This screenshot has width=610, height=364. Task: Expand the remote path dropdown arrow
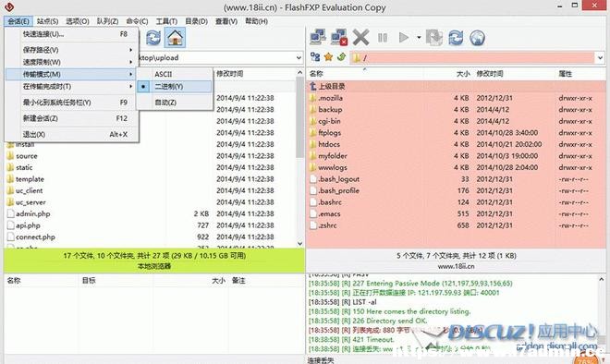(x=600, y=58)
